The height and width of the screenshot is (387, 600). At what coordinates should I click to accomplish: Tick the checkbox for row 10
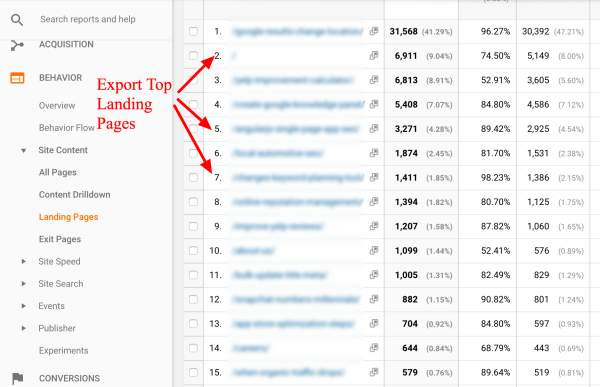(x=194, y=250)
